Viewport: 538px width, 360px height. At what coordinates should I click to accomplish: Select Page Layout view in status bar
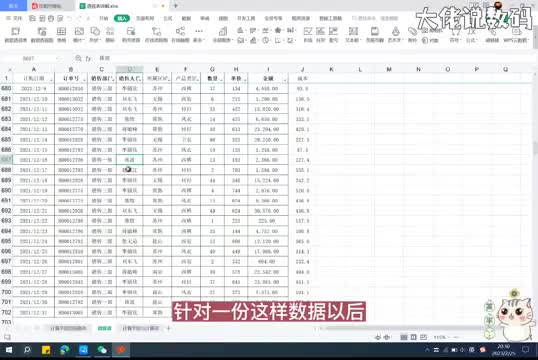414,337
